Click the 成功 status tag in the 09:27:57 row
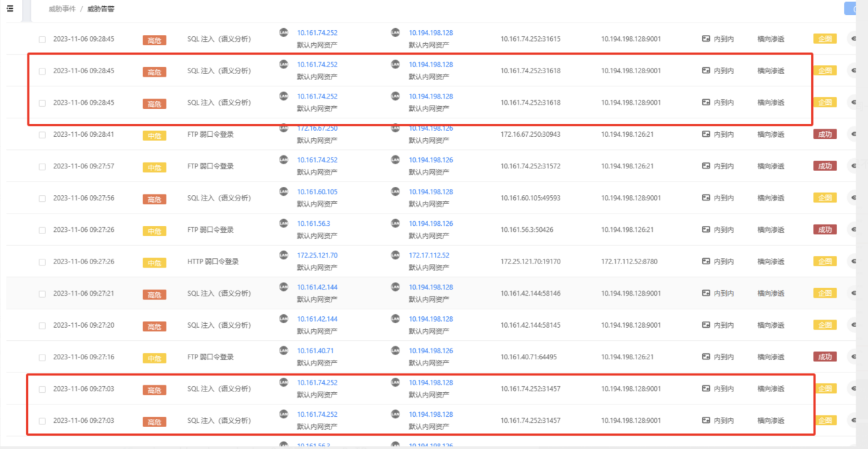The image size is (868, 449). click(x=824, y=166)
